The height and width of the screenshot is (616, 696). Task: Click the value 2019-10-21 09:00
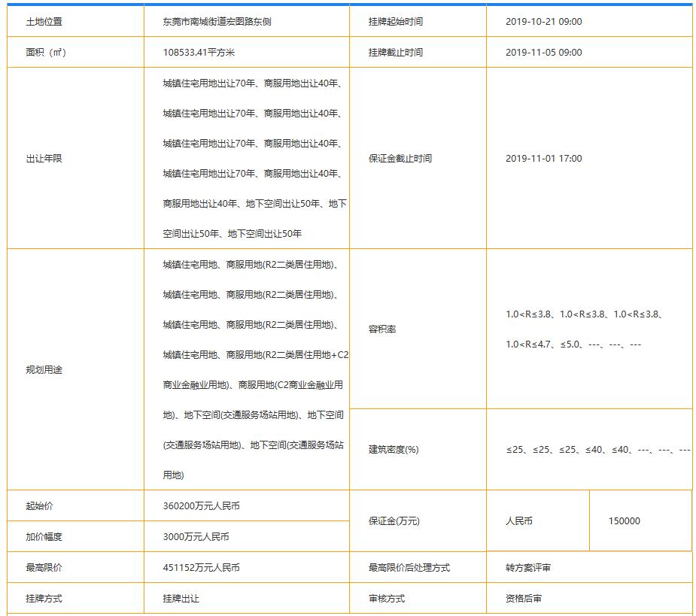point(543,21)
